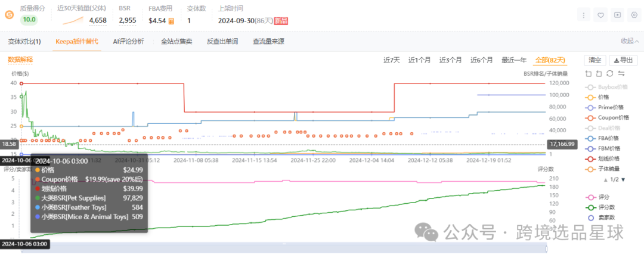Screen dimensions: 644x258
Task: Click the BSR value 2,955
Action: pos(128,20)
